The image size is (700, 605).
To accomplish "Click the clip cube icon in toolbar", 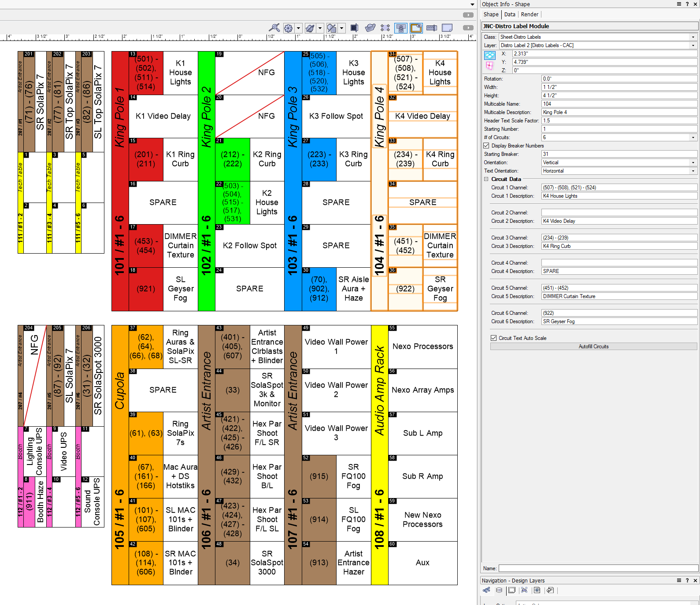I will [354, 28].
